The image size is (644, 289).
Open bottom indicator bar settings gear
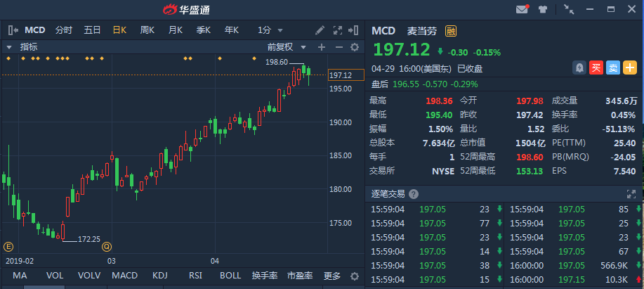pos(355,276)
